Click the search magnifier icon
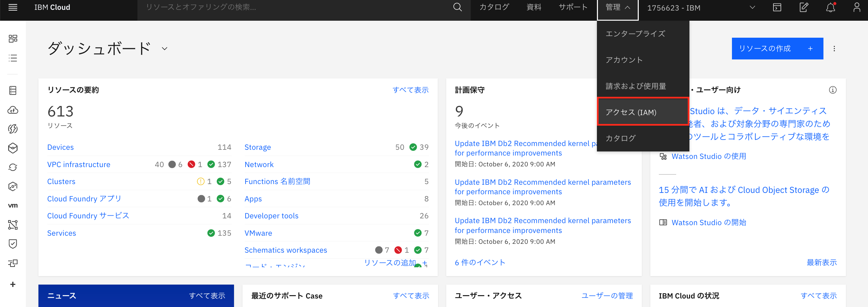The height and width of the screenshot is (307, 868). coord(457,7)
